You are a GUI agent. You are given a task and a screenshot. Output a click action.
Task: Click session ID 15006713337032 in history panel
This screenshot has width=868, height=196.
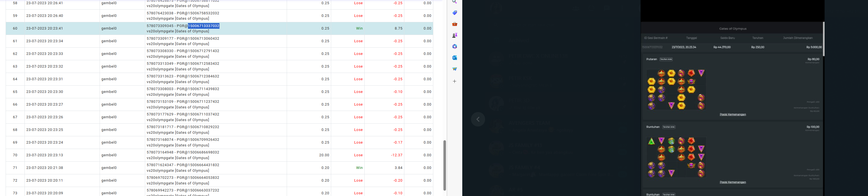653,47
